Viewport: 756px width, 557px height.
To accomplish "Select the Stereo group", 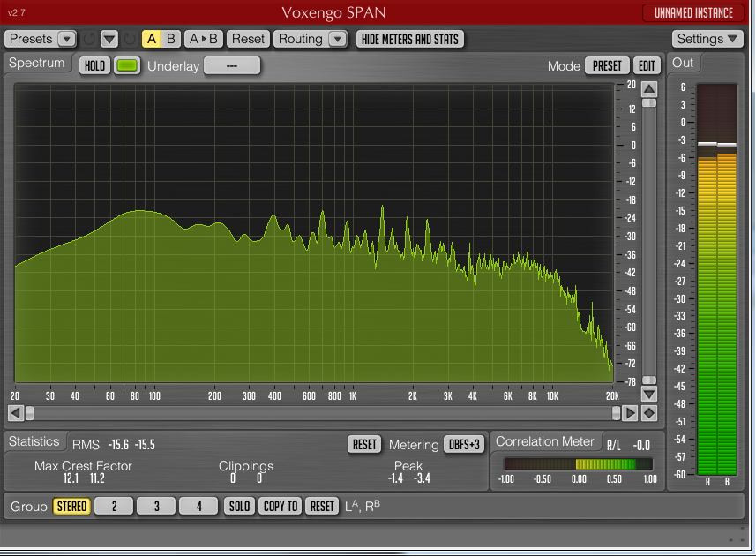I will tap(71, 507).
